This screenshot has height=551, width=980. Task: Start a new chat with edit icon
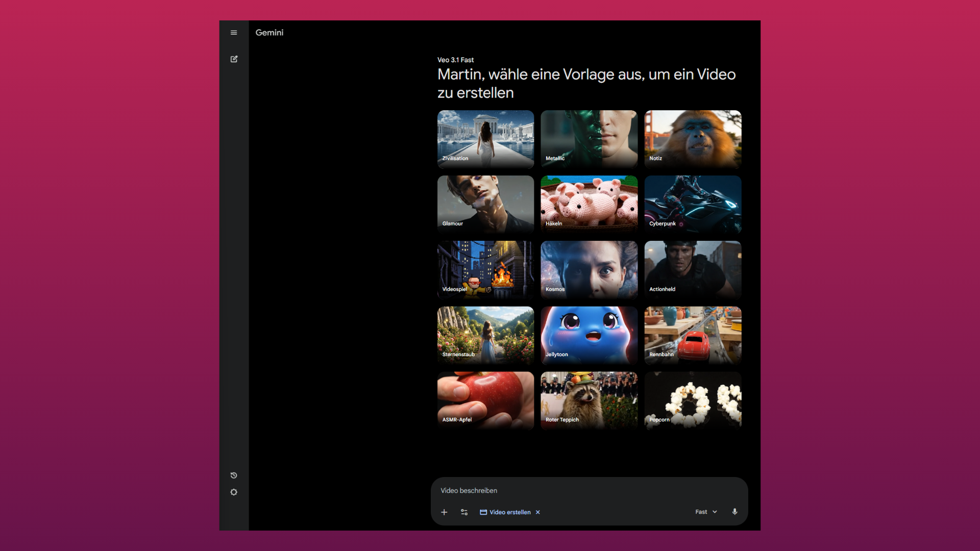click(x=234, y=59)
